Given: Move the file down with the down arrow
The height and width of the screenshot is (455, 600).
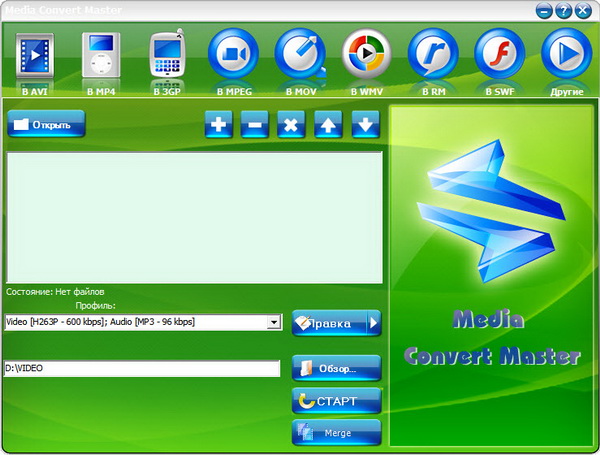Looking at the screenshot, I should pyautogui.click(x=365, y=124).
